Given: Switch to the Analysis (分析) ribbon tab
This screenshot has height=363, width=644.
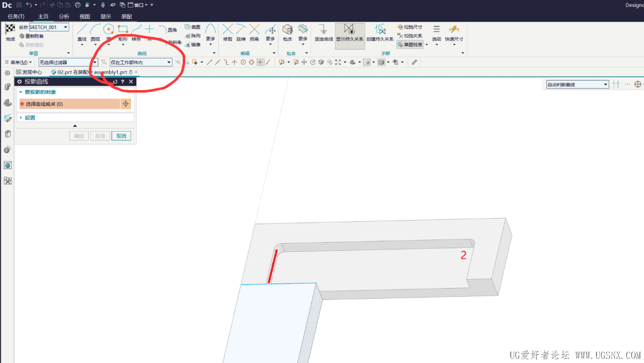Looking at the screenshot, I should point(64,16).
